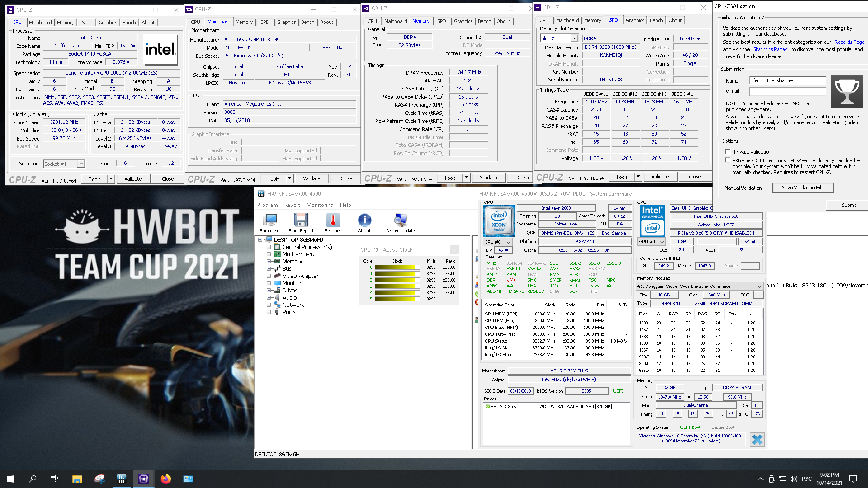Open taskbar Search magnifier
Viewport: 868px width, 488px height.
[33, 479]
